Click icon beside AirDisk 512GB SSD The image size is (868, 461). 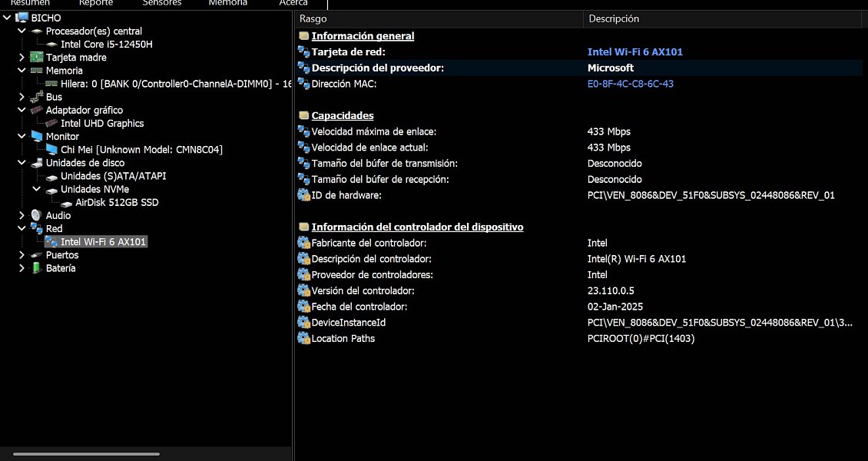coord(66,203)
